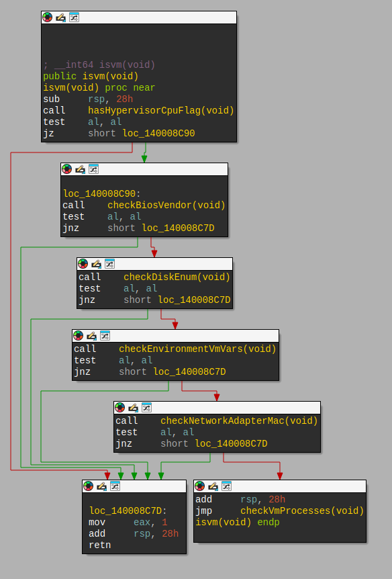
Task: Follow the hasHypervisorCpuFlag(void) call reference
Action: [161, 110]
